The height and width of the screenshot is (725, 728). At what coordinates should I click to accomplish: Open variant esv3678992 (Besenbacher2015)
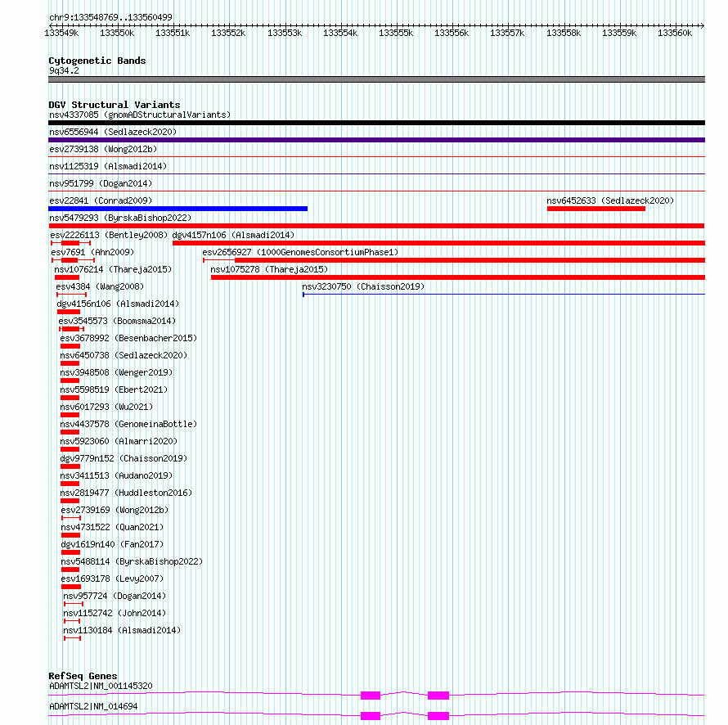click(x=128, y=338)
